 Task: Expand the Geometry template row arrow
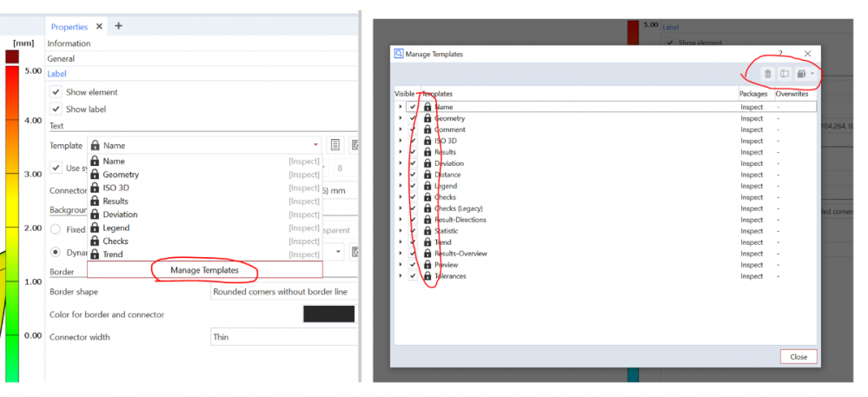pyautogui.click(x=401, y=118)
